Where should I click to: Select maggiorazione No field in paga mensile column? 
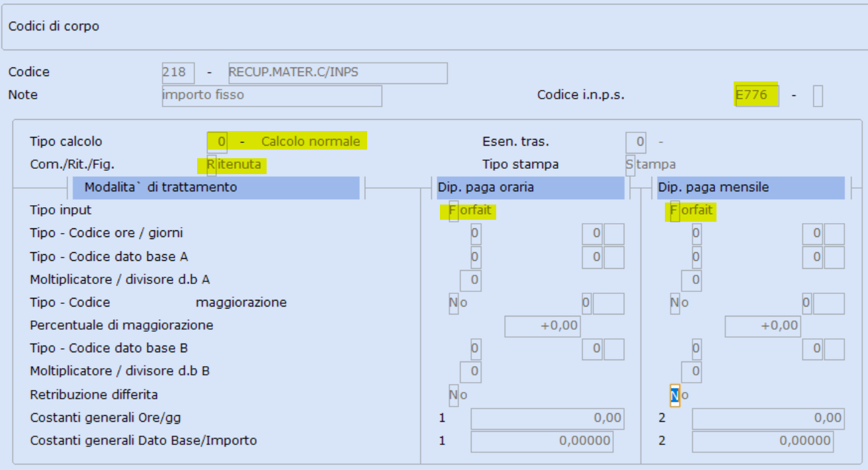[x=675, y=303]
